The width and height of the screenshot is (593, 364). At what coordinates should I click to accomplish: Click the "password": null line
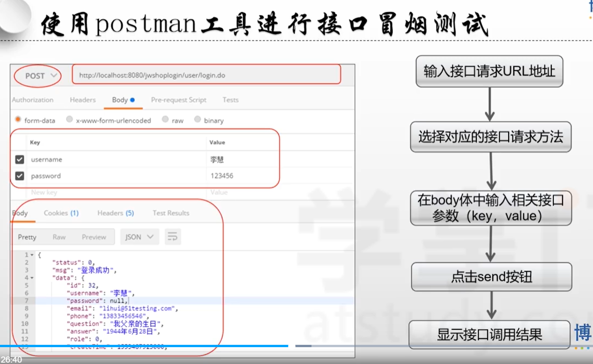[x=98, y=300]
